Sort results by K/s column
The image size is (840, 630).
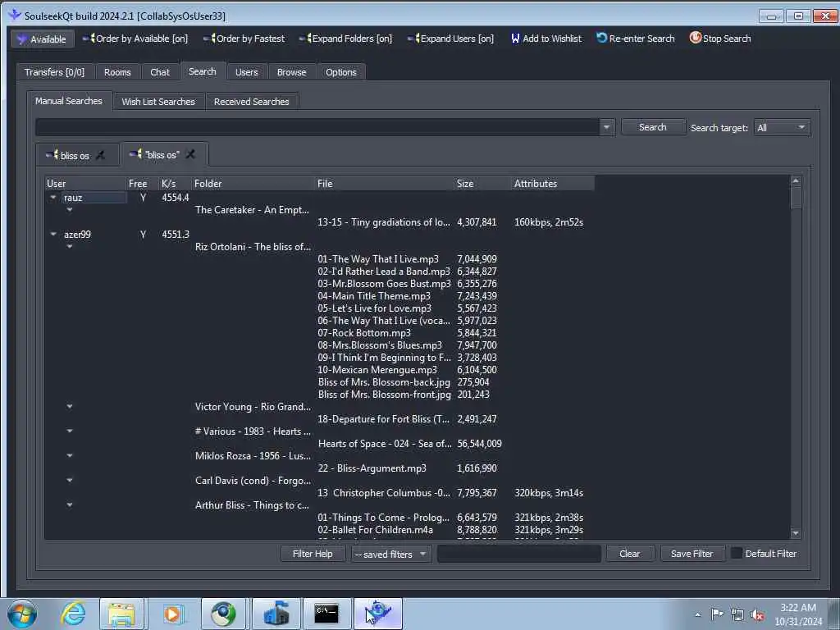176,184
